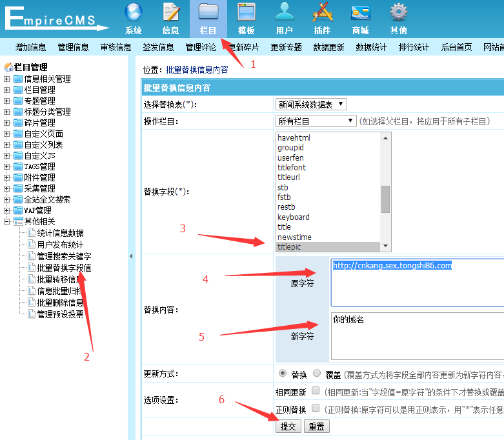Expand the 全站全文搜索 tree node
The image size is (504, 440).
6,199
